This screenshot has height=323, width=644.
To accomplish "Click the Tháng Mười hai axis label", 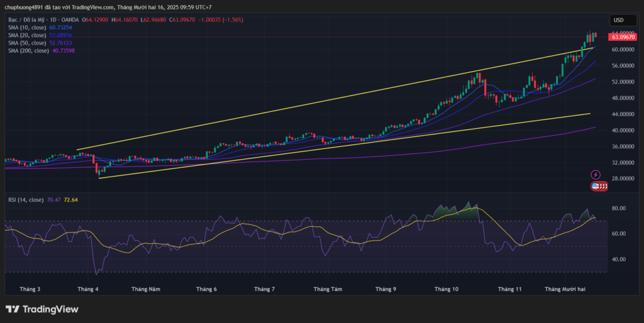I will pos(565,290).
